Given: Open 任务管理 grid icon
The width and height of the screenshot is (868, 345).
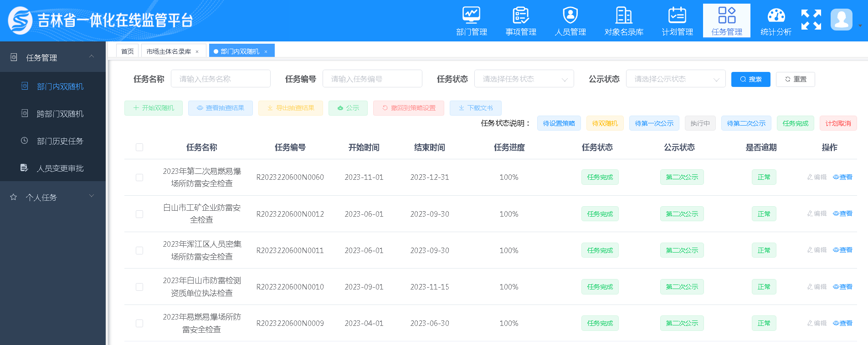Looking at the screenshot, I should coord(727,15).
